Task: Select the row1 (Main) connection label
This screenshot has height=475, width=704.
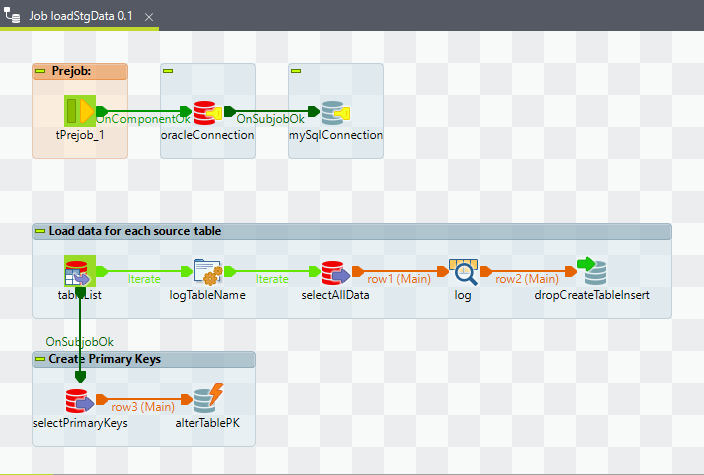Action: click(x=399, y=279)
